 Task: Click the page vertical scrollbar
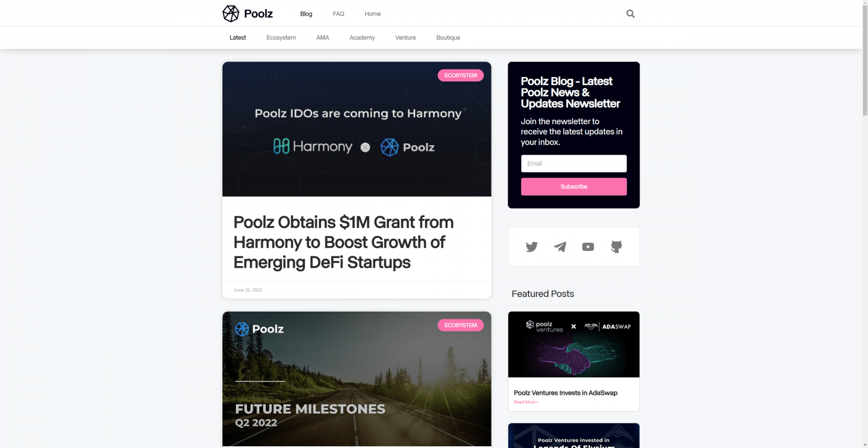point(865,224)
